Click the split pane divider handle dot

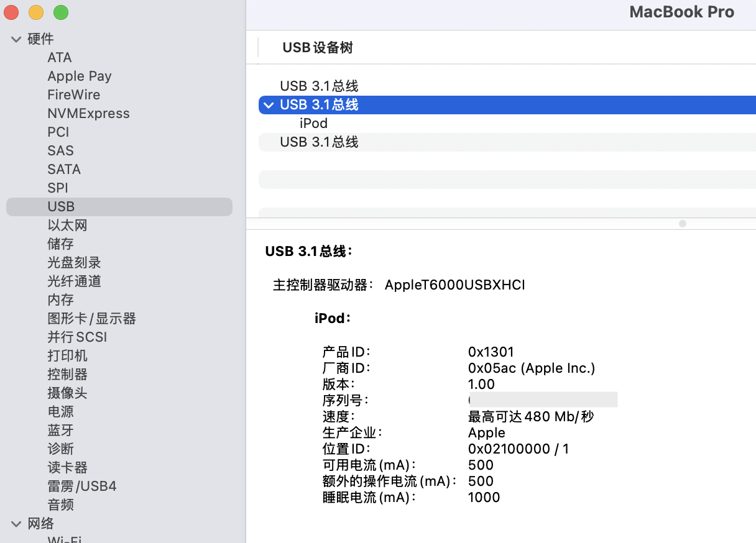(x=682, y=224)
